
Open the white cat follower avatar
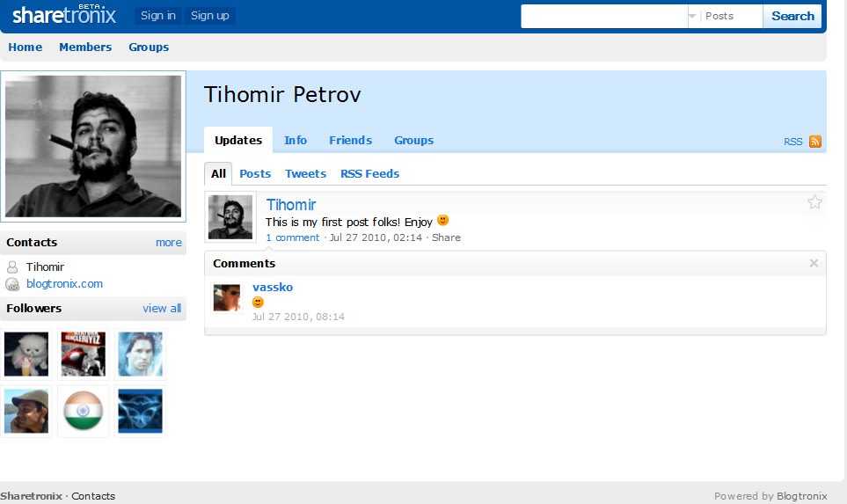tap(26, 354)
